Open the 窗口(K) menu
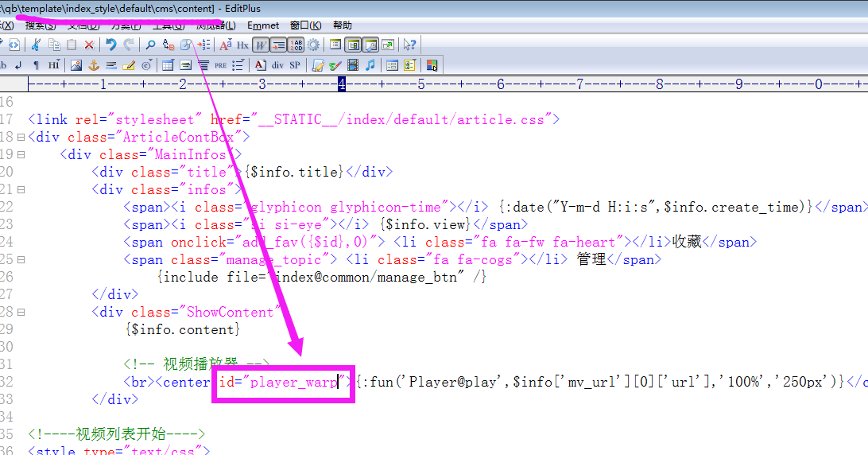 tap(305, 25)
